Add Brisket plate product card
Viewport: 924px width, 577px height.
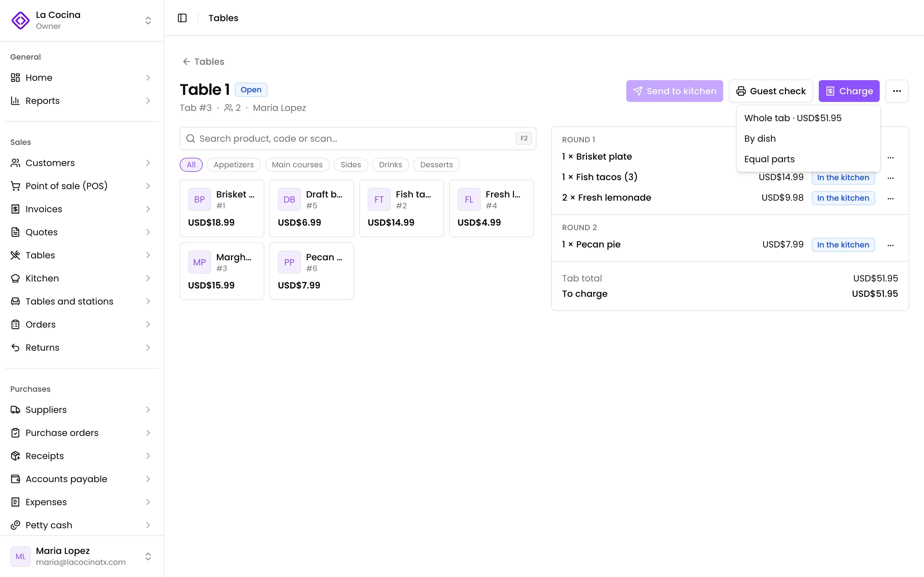pyautogui.click(x=222, y=208)
